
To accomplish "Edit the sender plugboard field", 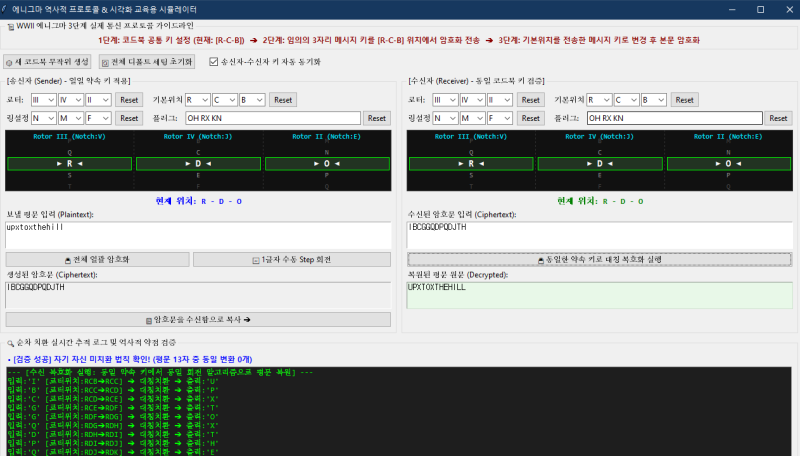I will [273, 118].
